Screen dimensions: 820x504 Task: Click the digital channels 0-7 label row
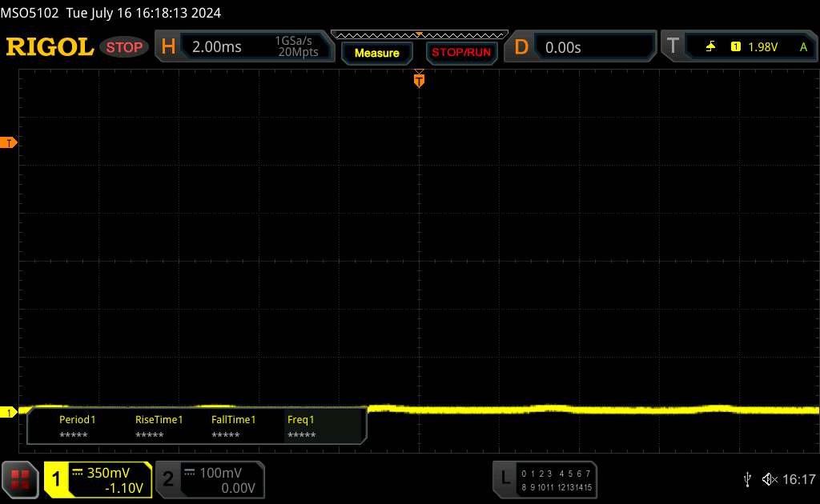pos(556,474)
